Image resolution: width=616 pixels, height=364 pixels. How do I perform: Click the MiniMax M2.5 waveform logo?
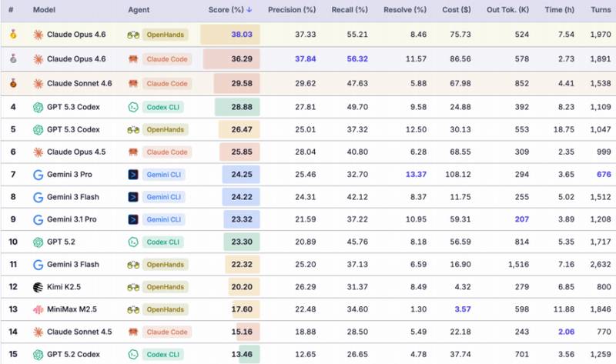click(x=38, y=310)
